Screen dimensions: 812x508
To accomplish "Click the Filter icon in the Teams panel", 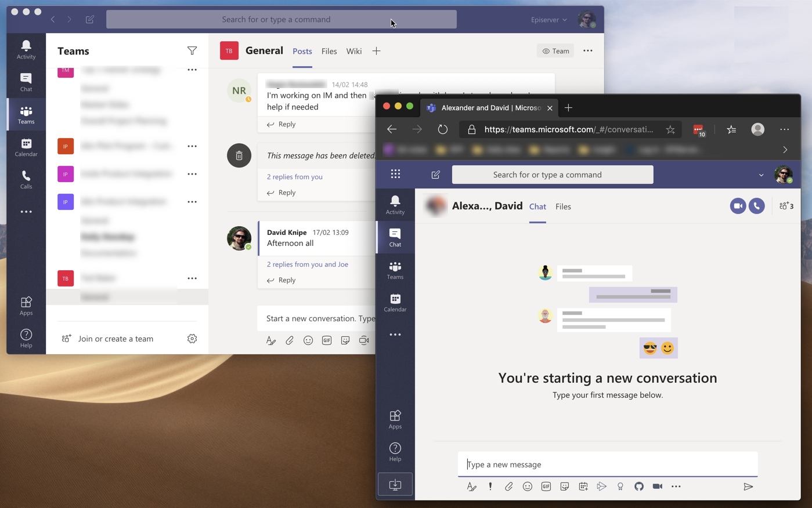I will coord(192,51).
